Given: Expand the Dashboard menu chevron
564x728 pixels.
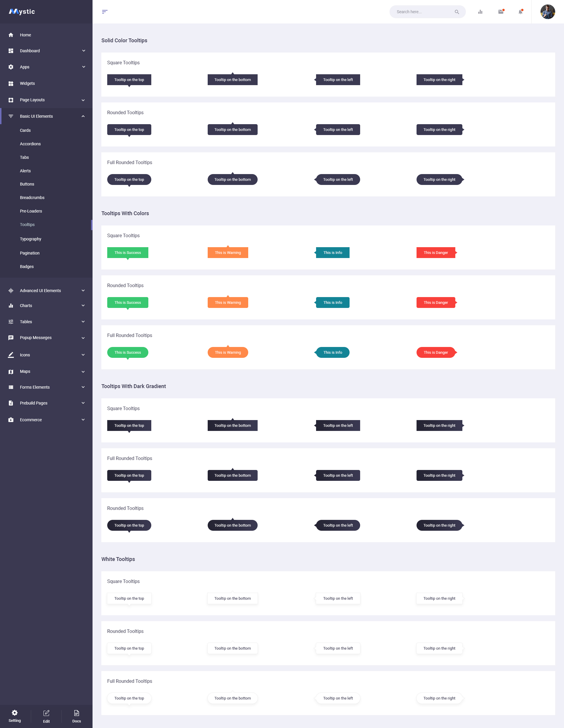Looking at the screenshot, I should point(83,51).
